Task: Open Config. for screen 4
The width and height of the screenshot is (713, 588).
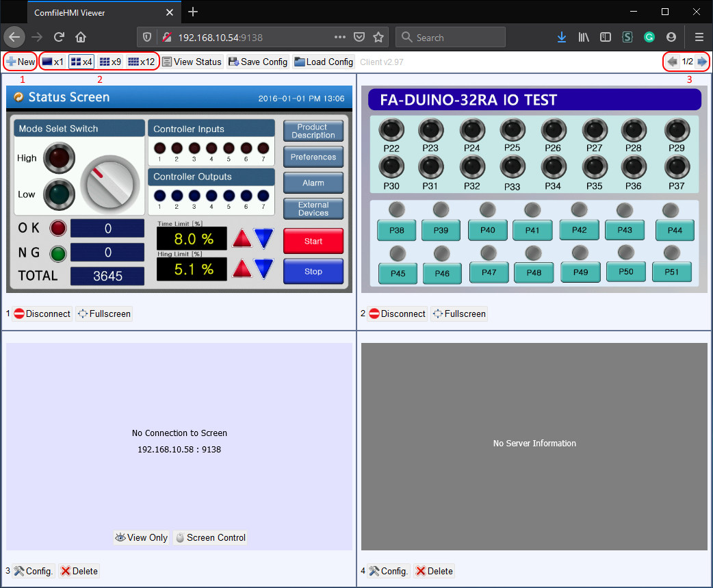Action: [389, 571]
